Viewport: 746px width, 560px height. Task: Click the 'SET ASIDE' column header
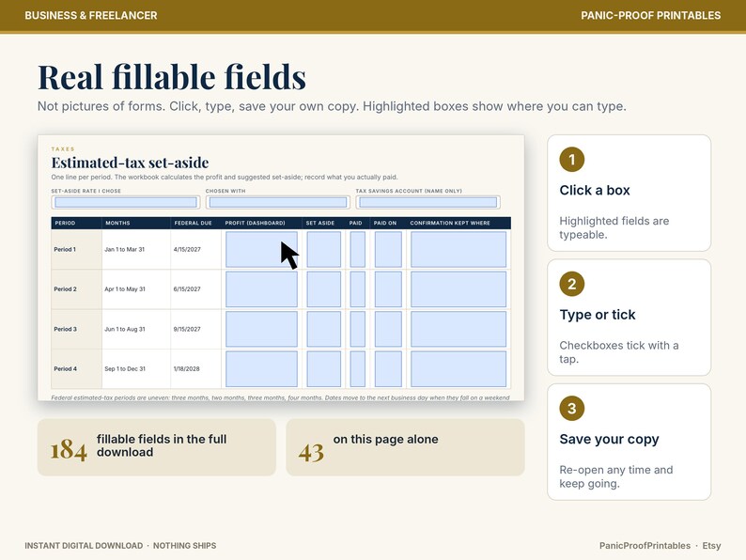[320, 223]
